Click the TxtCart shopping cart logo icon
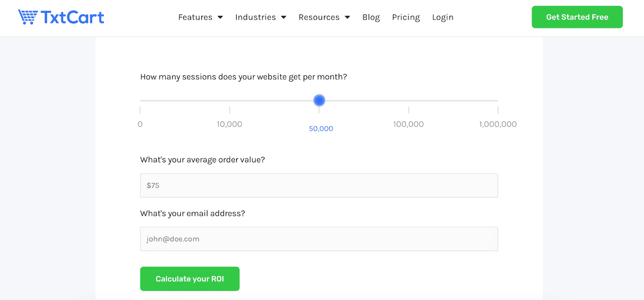Screen dimensions: 644x300 pyautogui.click(x=27, y=17)
